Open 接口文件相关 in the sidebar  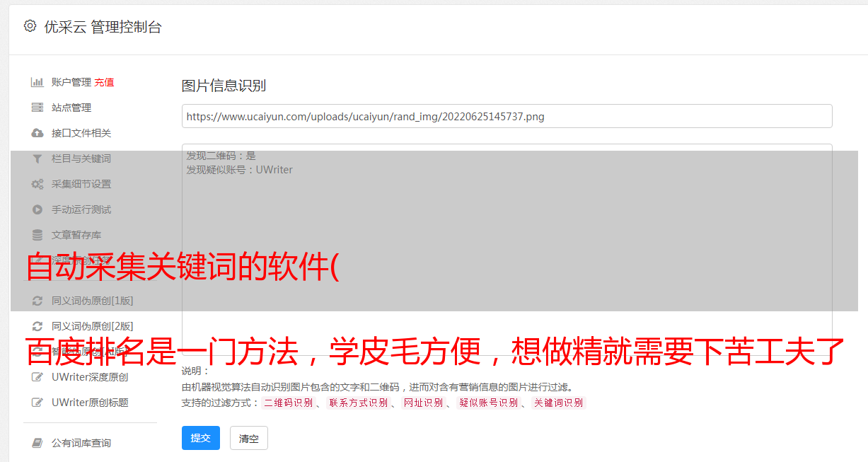(81, 133)
